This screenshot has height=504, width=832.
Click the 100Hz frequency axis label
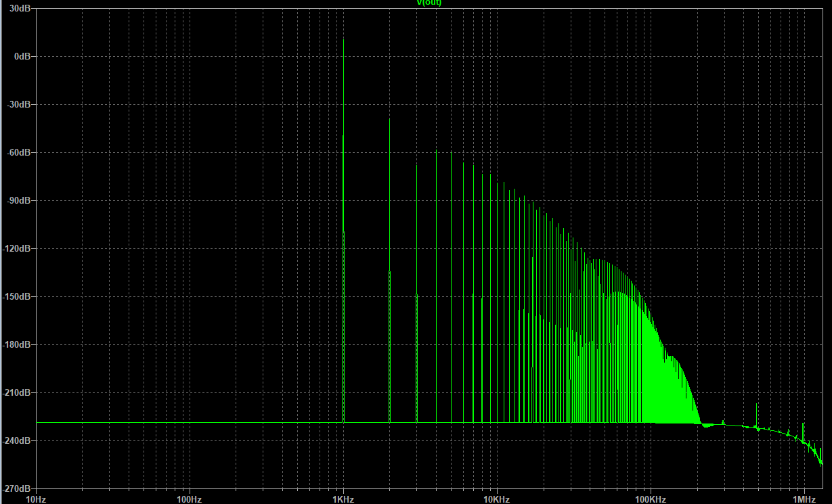pos(189,499)
